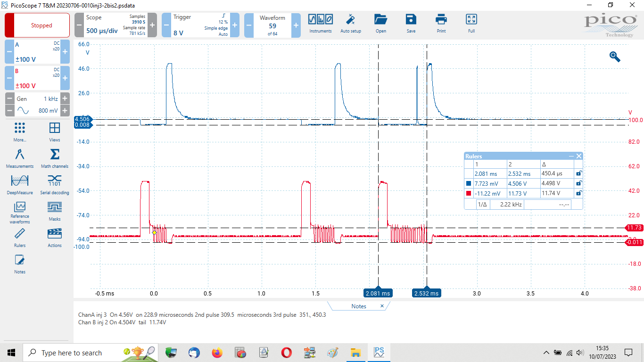644x362 pixels.
Task: Open Math channels
Action: click(x=55, y=158)
